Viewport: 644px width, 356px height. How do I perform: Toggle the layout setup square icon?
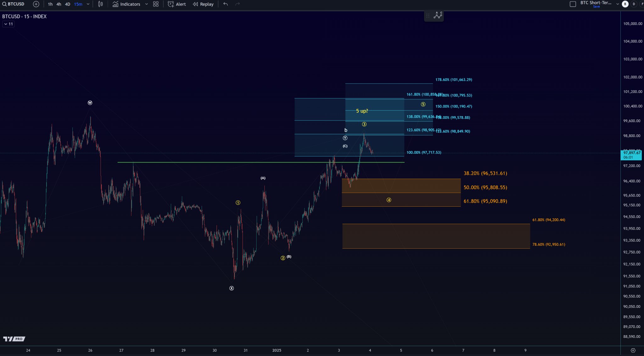pyautogui.click(x=573, y=4)
